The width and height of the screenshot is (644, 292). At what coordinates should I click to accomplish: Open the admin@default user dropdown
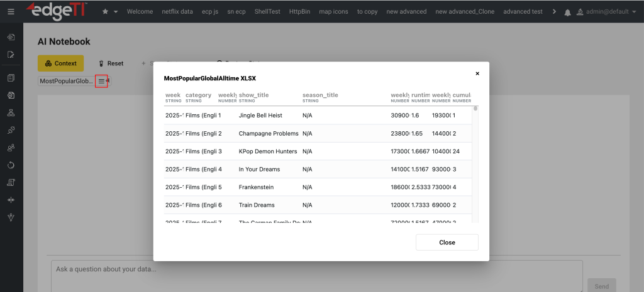point(607,12)
